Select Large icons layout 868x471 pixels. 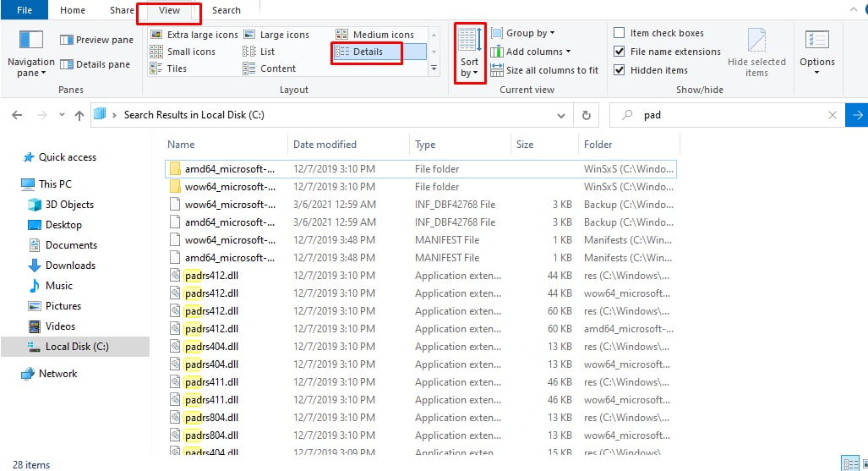(276, 35)
